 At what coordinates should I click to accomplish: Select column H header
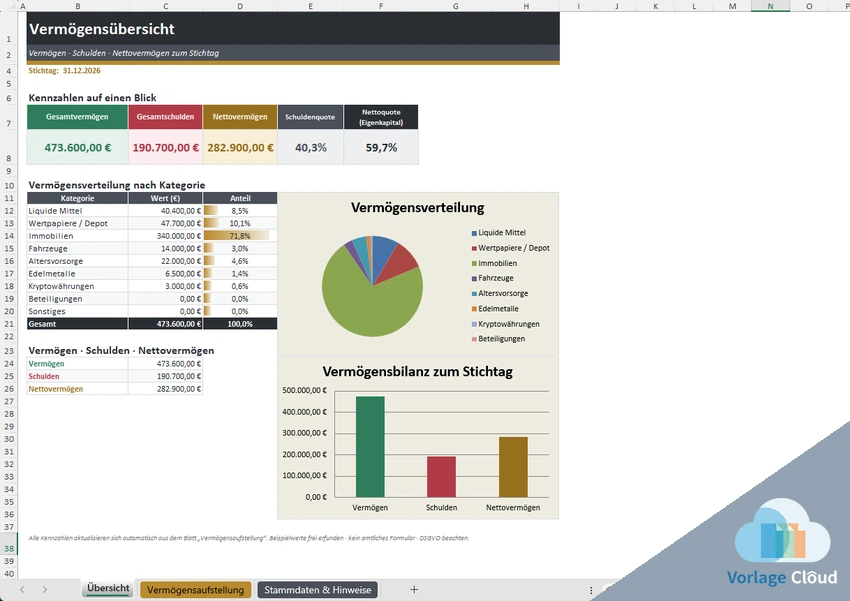(526, 6)
